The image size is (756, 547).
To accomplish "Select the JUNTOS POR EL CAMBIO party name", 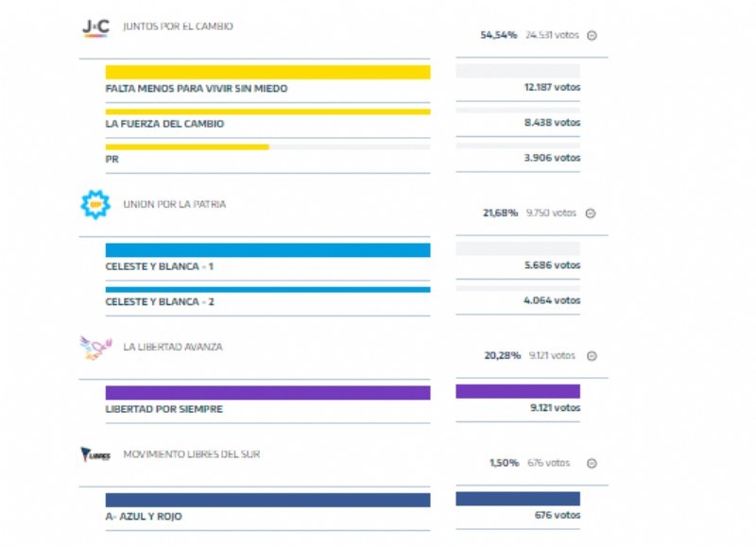I will [178, 26].
